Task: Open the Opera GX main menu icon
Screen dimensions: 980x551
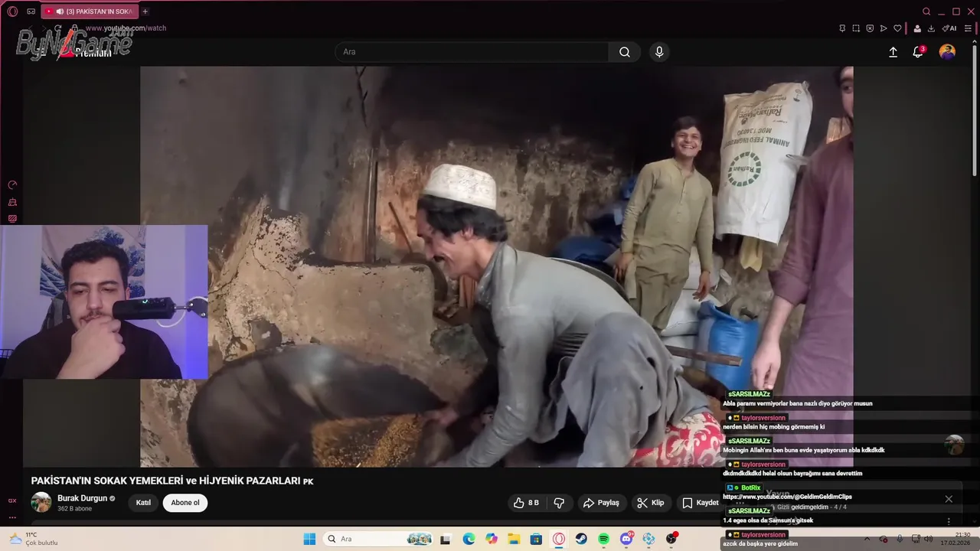Action: point(12,11)
